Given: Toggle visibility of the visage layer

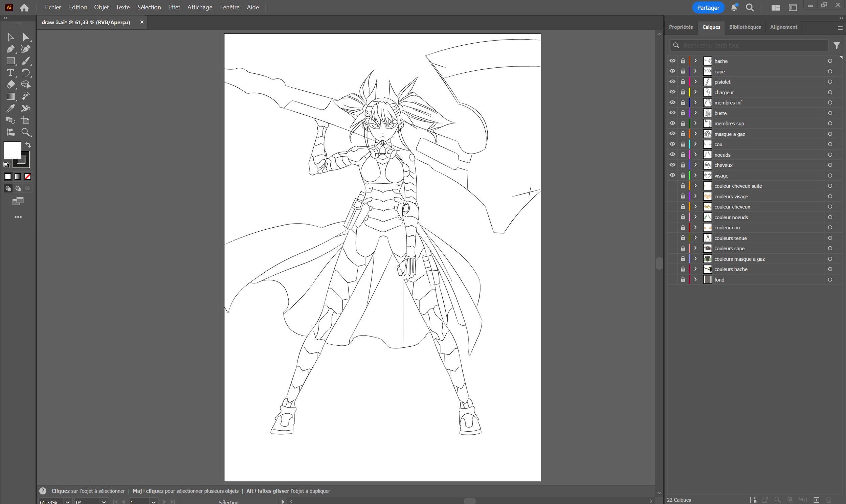Looking at the screenshot, I should click(x=673, y=175).
